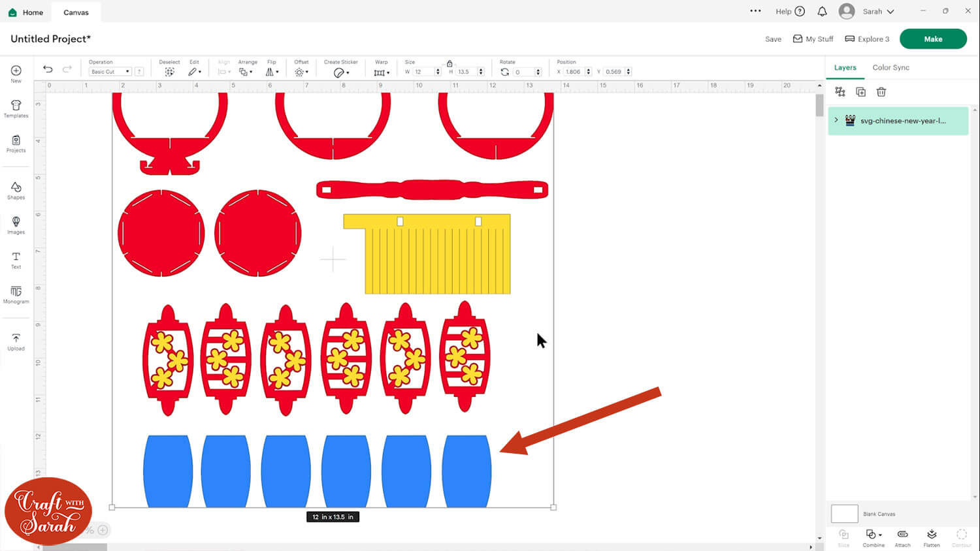Switch to the Layers tab
Viewport: 980px width, 551px height.
coord(845,67)
